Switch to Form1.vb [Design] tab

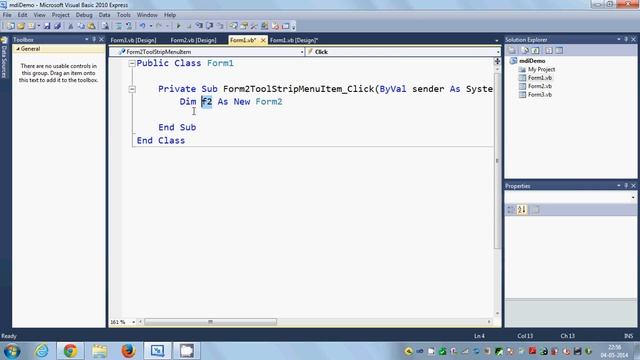(x=293, y=40)
